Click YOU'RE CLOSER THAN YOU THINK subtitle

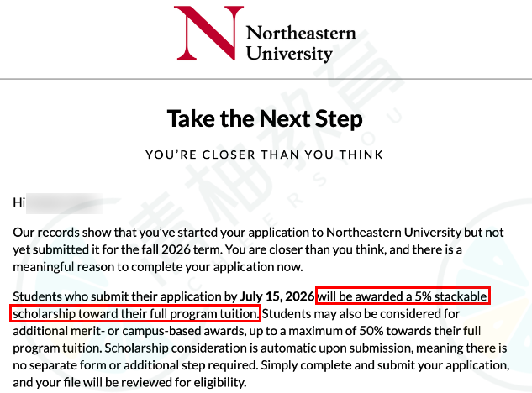point(264,155)
